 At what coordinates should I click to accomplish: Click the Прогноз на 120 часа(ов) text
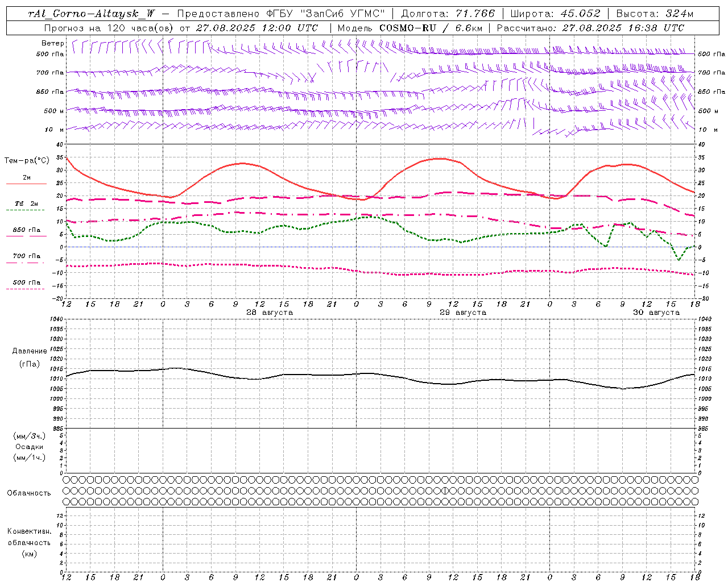point(110,28)
